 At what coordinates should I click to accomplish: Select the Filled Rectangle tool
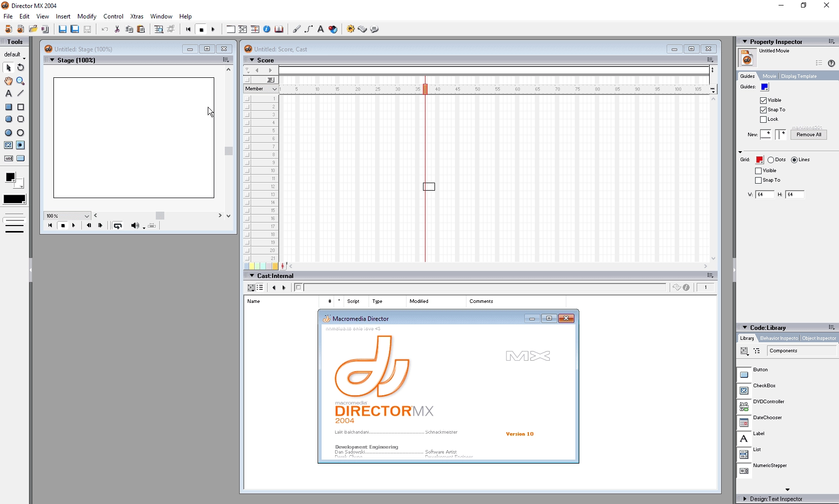point(8,107)
